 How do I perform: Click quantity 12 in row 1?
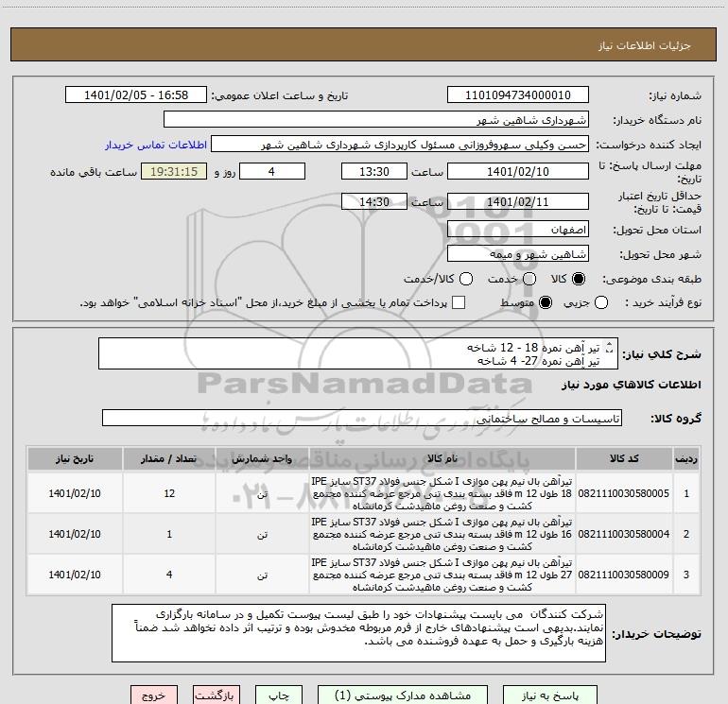[169, 493]
